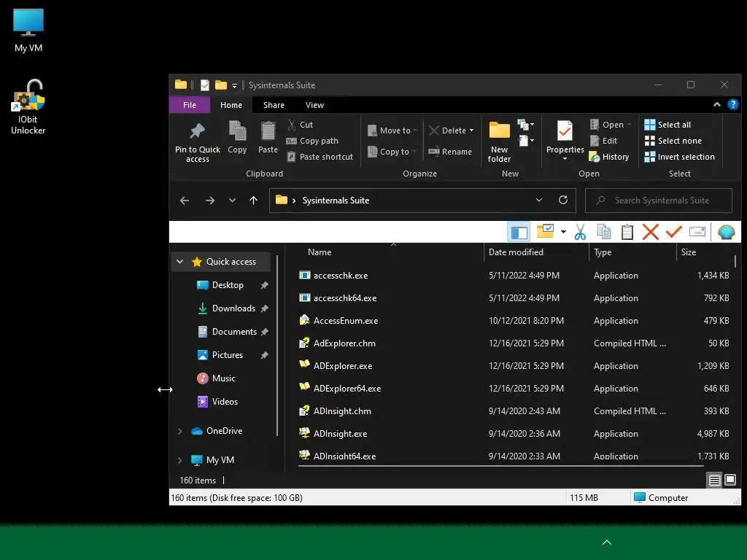The height and width of the screenshot is (560, 747).
Task: Click the copy pages icon in white toolbar
Action: pos(603,232)
